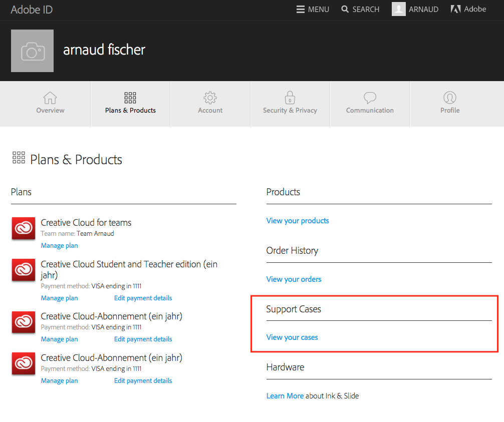Click the camera placeholder avatar image
The width and height of the screenshot is (504, 422).
(32, 51)
